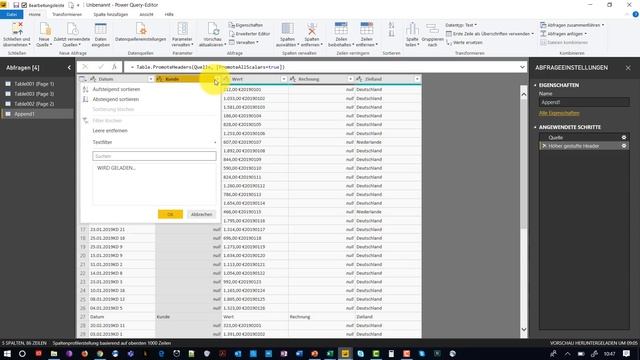
Task: Open Zuletzt verwendete Quellen
Action: pos(71,35)
